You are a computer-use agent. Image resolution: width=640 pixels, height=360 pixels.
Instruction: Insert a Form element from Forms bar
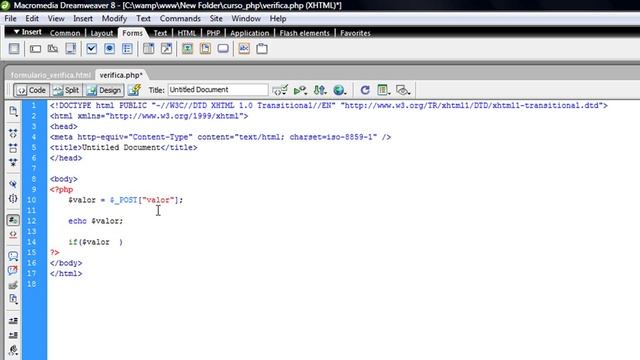click(x=14, y=49)
